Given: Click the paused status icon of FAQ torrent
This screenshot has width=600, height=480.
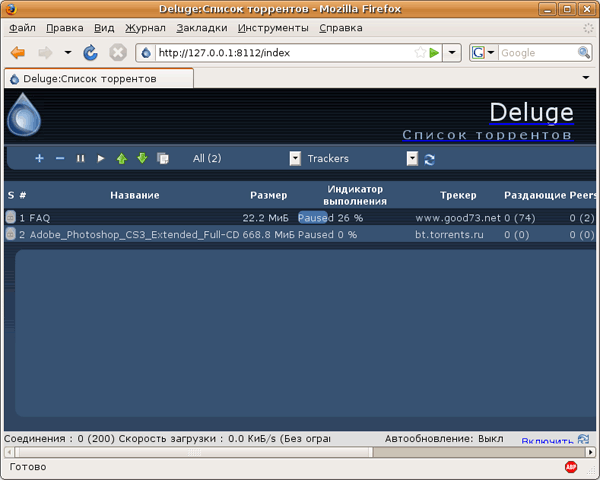Looking at the screenshot, I should click(x=10, y=217).
